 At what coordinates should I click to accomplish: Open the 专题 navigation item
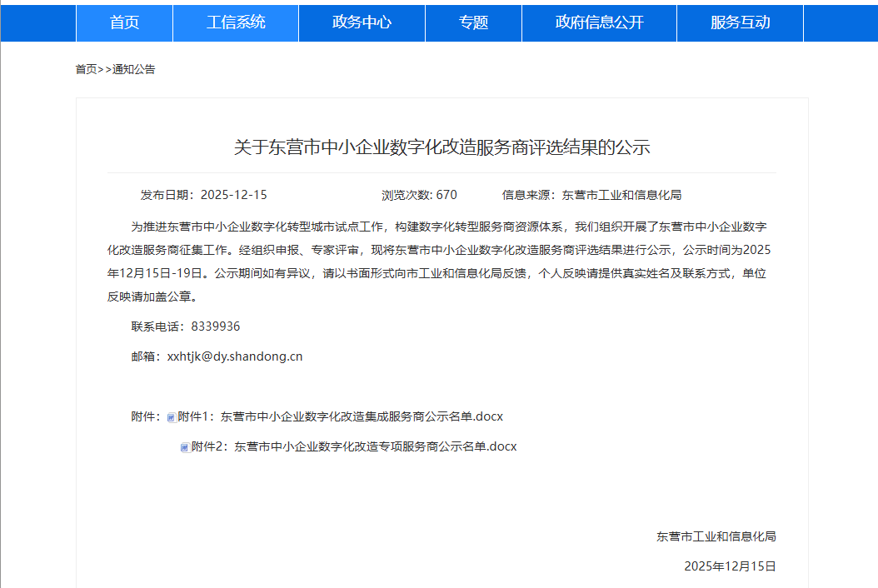[x=473, y=22]
